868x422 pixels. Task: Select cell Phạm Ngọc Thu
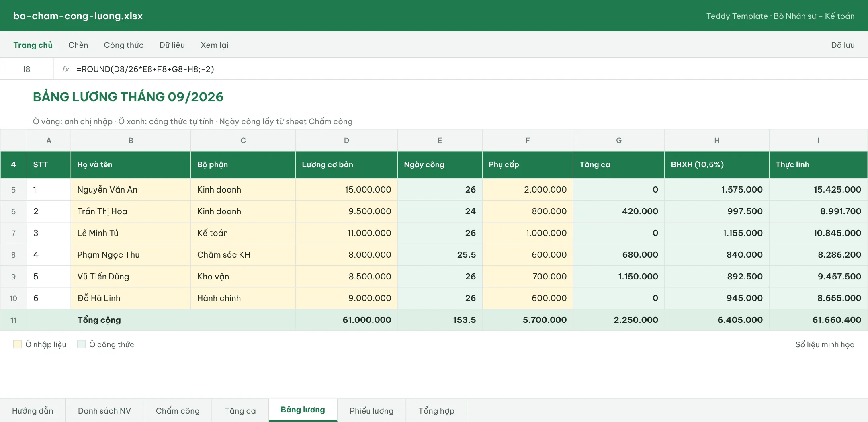131,255
